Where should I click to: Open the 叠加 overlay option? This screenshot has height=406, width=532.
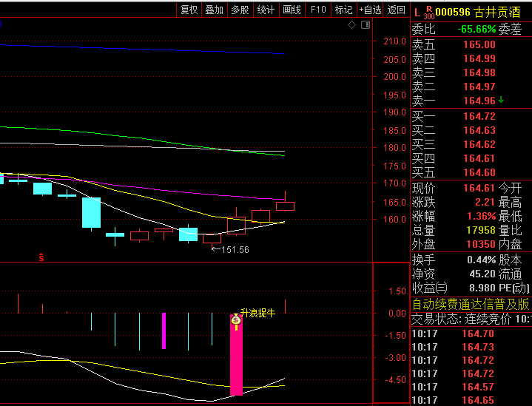point(215,10)
